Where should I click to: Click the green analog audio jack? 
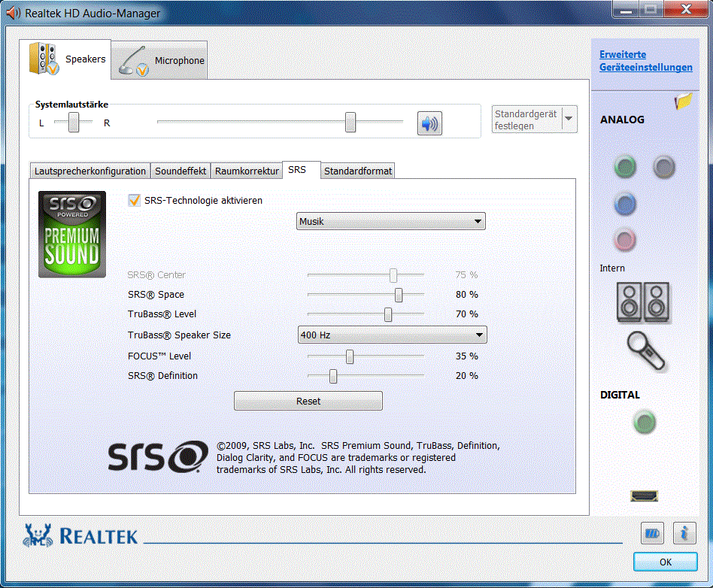pos(625,167)
